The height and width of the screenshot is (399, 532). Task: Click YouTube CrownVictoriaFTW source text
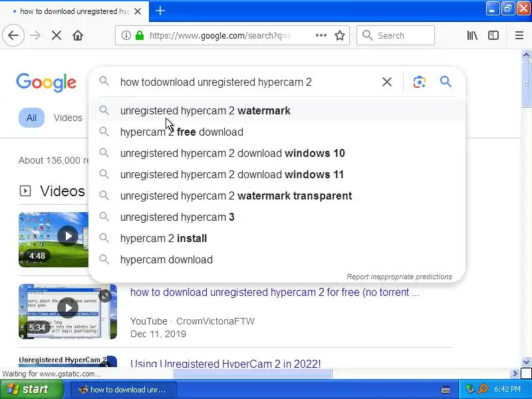192,321
